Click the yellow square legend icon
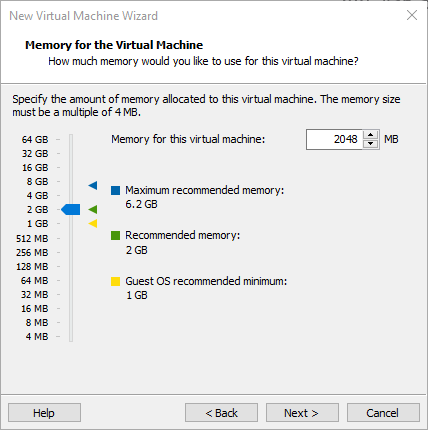 tap(115, 281)
